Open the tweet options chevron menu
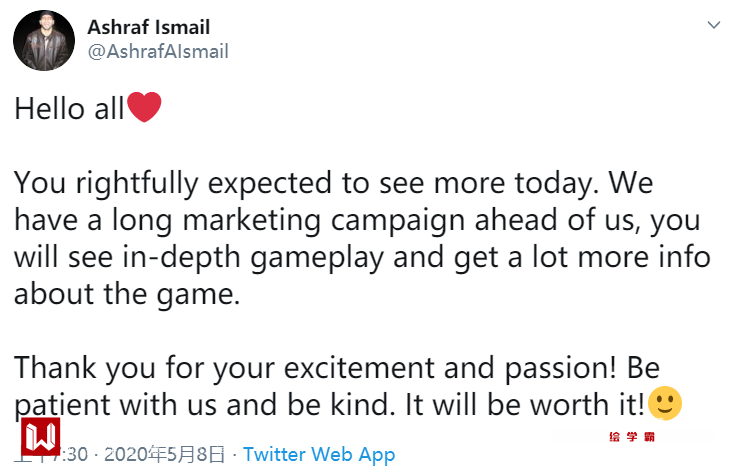 pyautogui.click(x=713, y=24)
